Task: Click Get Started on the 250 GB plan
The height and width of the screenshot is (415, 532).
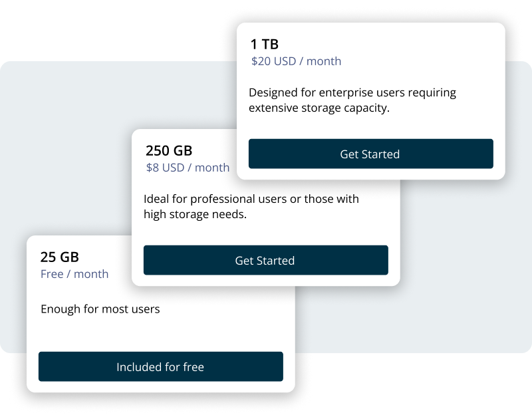Action: (265, 261)
